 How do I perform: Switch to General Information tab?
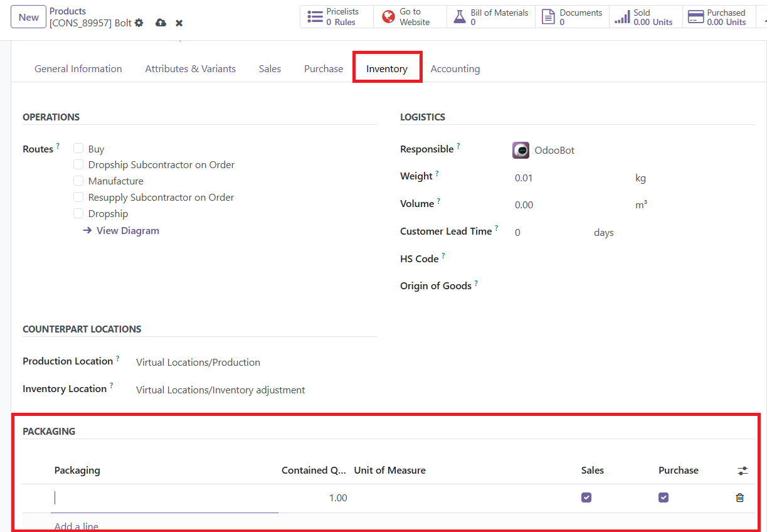point(78,69)
